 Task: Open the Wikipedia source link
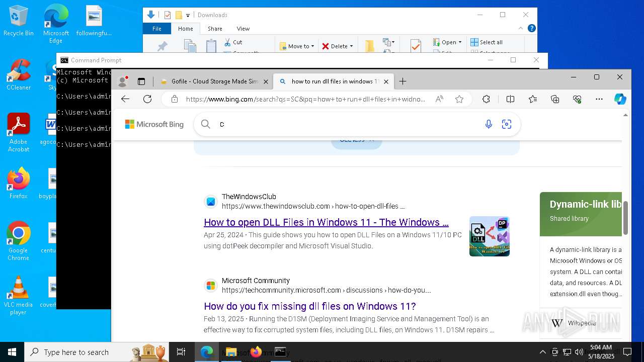582,323
